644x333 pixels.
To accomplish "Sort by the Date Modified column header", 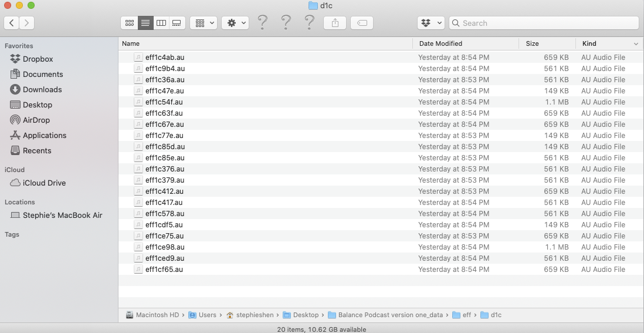I will coord(466,43).
